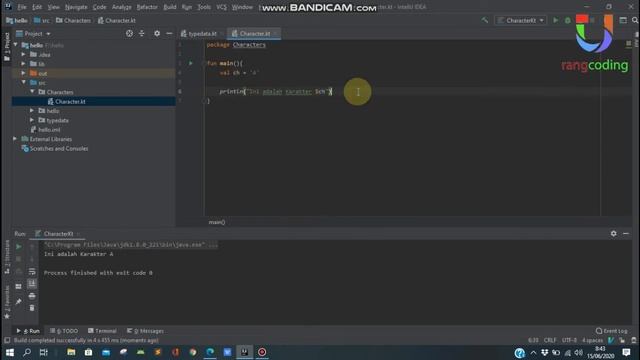640x360 pixels.
Task: Open the Terminal tool window
Action: tap(102, 331)
